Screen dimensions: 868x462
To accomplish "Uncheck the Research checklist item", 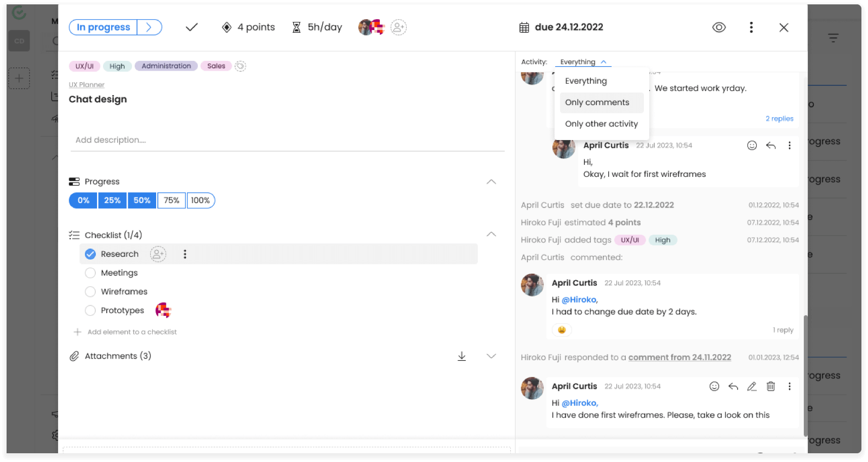I will coord(90,254).
